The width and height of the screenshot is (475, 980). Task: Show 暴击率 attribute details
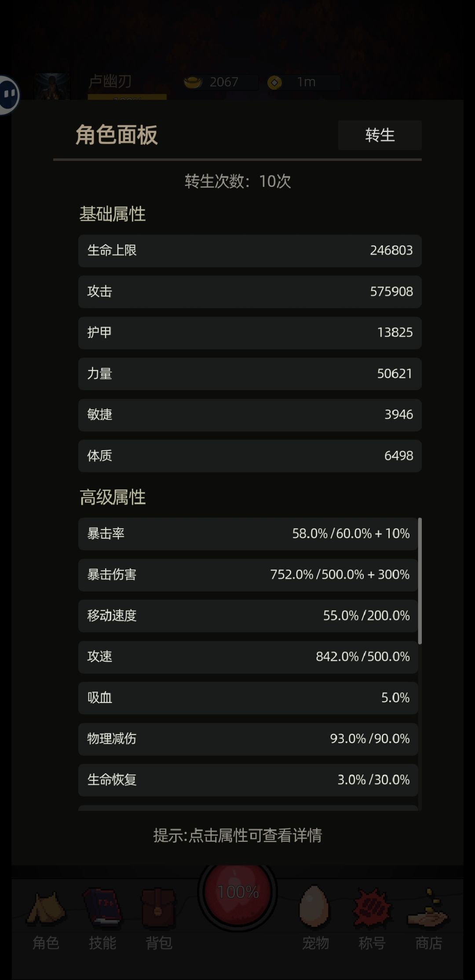tap(248, 534)
